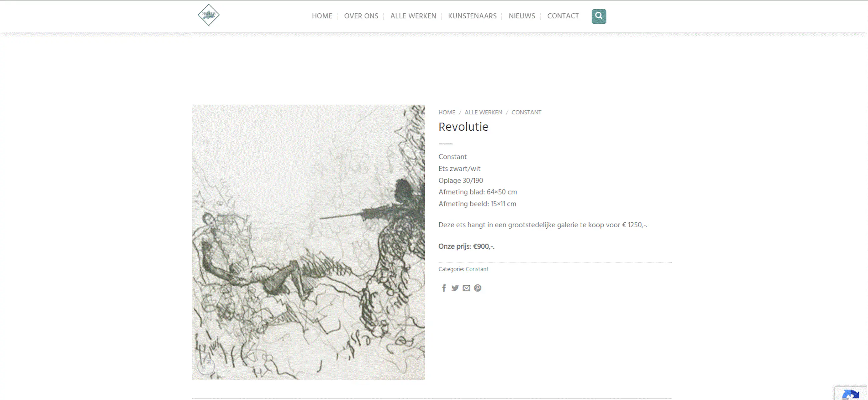868x400 pixels.
Task: Click the gallery diamond logo
Action: pyautogui.click(x=209, y=15)
